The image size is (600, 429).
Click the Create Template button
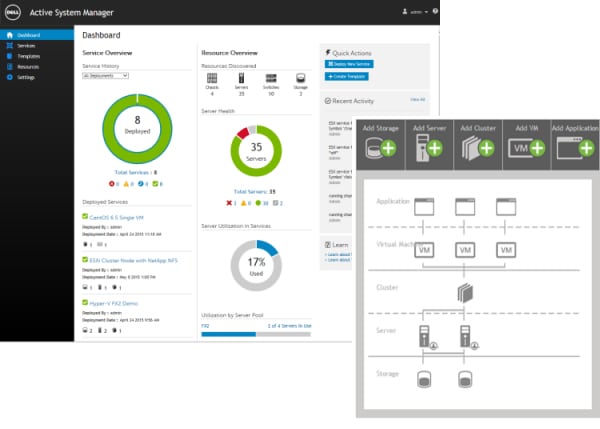(x=347, y=77)
